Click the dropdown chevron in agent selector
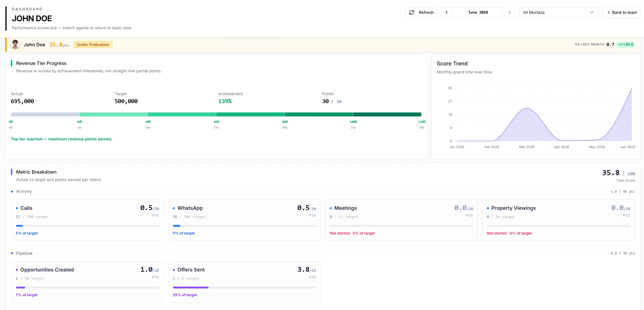 pyautogui.click(x=592, y=12)
